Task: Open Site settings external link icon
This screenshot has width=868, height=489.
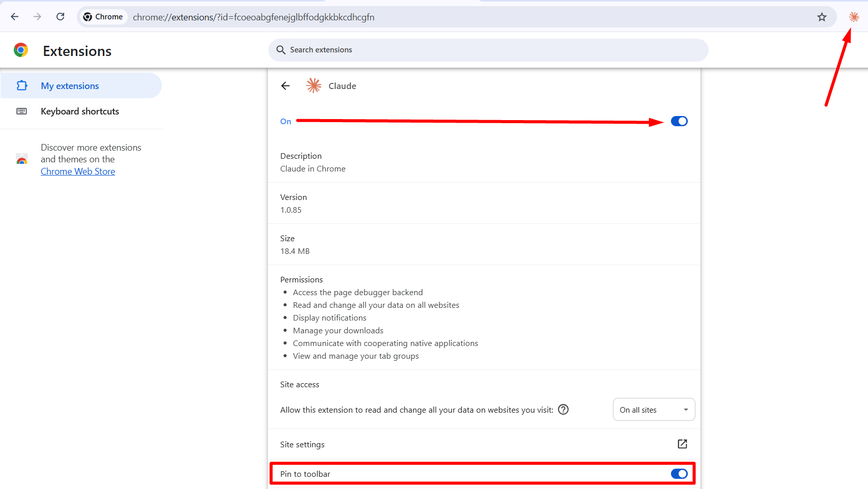Action: click(682, 444)
